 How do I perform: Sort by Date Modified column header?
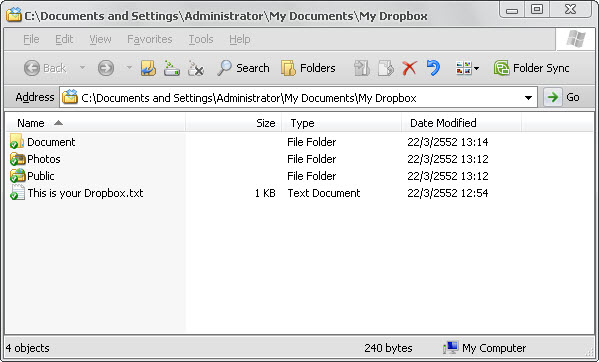(x=461, y=123)
